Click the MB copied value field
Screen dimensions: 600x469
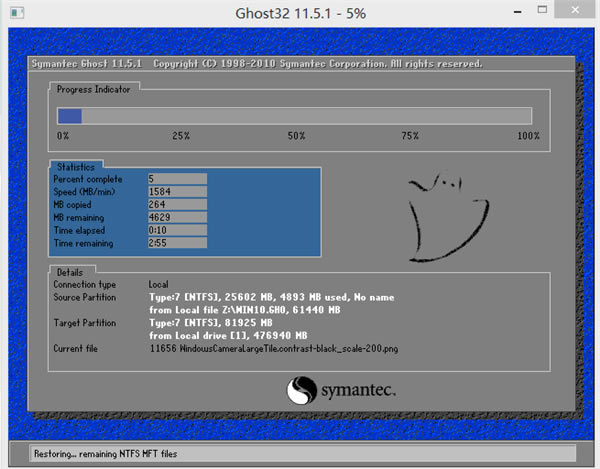(177, 204)
